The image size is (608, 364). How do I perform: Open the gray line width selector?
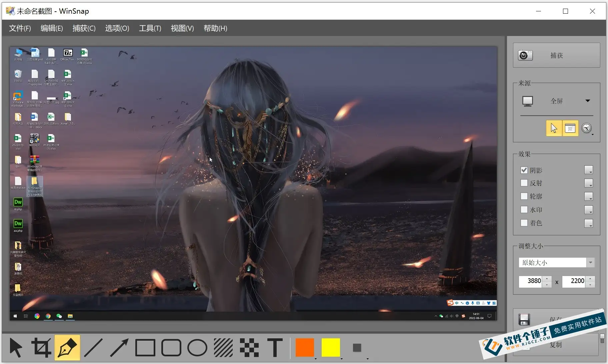[x=357, y=348]
